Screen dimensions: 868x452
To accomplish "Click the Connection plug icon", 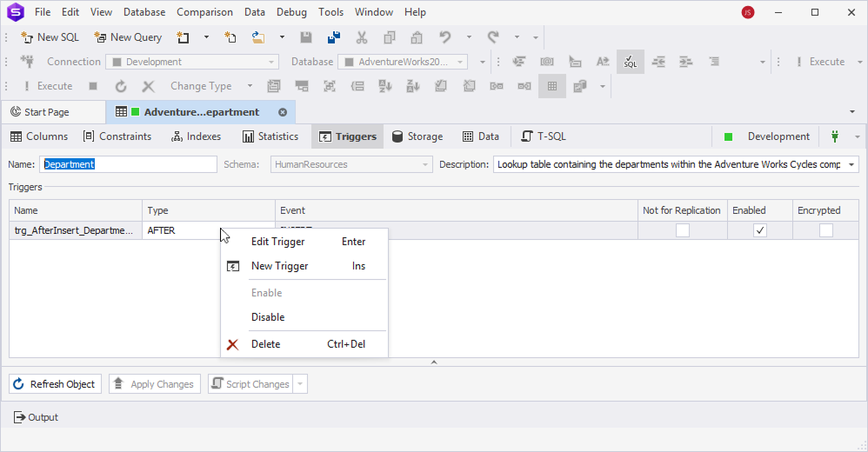I will (x=27, y=62).
